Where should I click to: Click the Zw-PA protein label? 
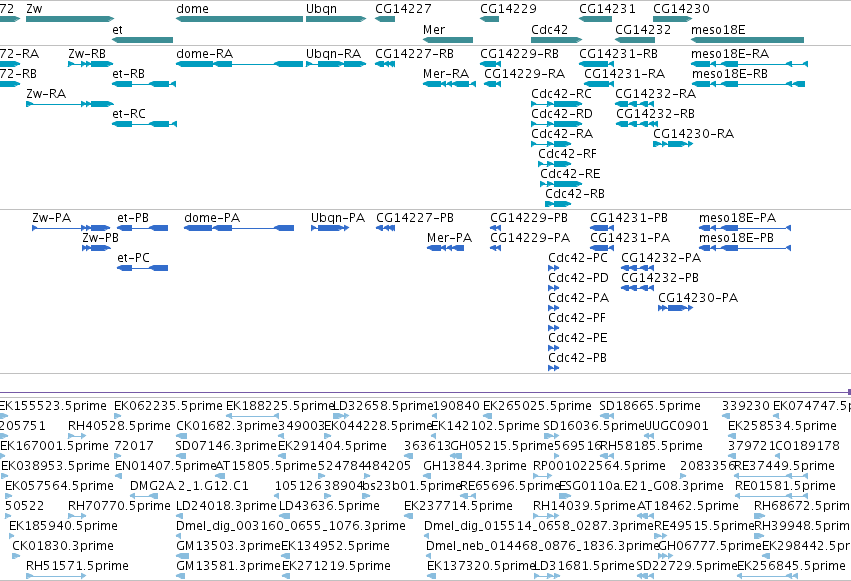point(52,218)
